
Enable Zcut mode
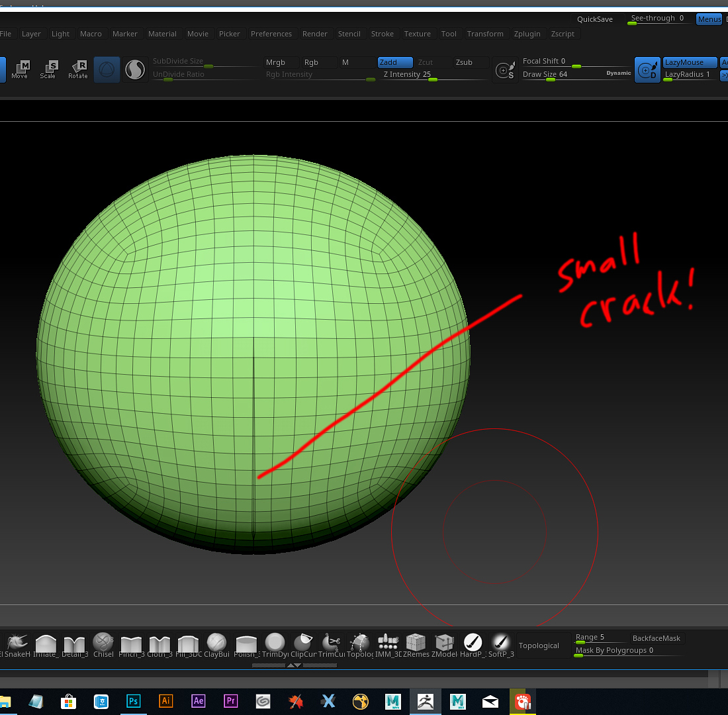pyautogui.click(x=433, y=62)
